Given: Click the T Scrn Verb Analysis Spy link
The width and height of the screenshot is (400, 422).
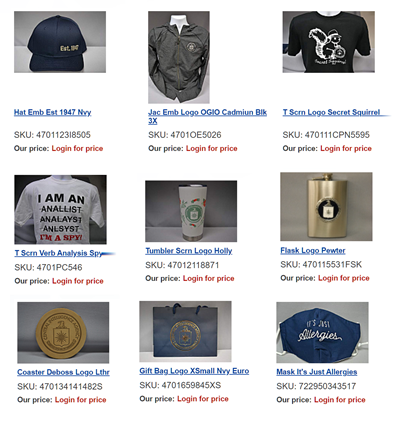Looking at the screenshot, I should click(x=58, y=253).
